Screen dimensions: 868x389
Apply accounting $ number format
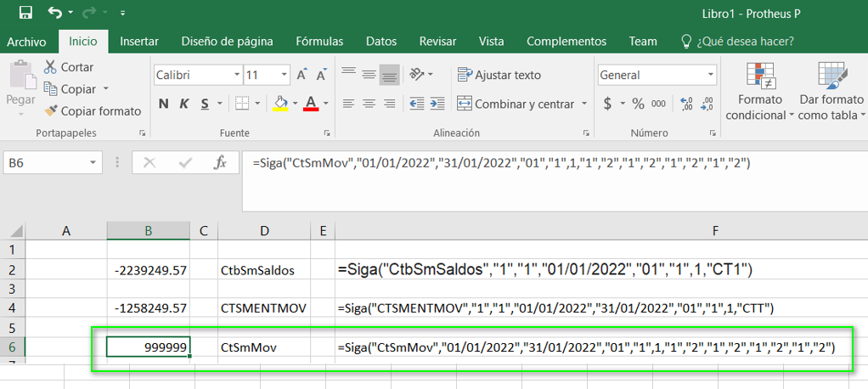click(608, 104)
